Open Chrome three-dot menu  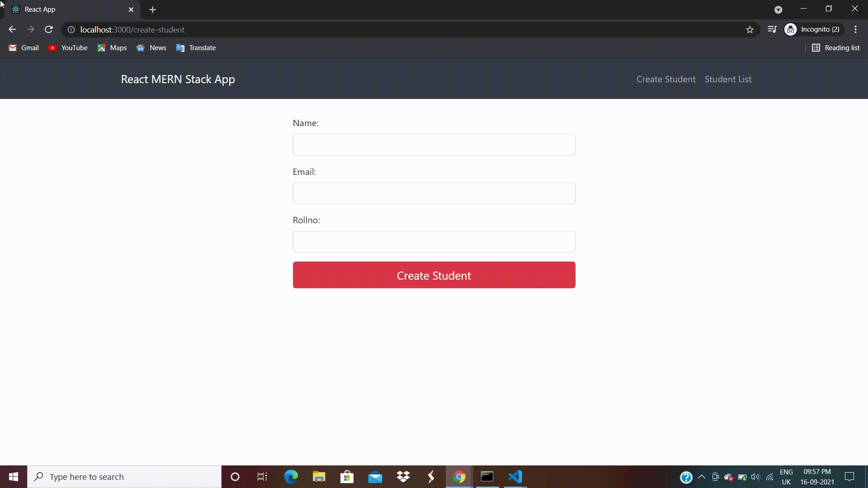(855, 30)
